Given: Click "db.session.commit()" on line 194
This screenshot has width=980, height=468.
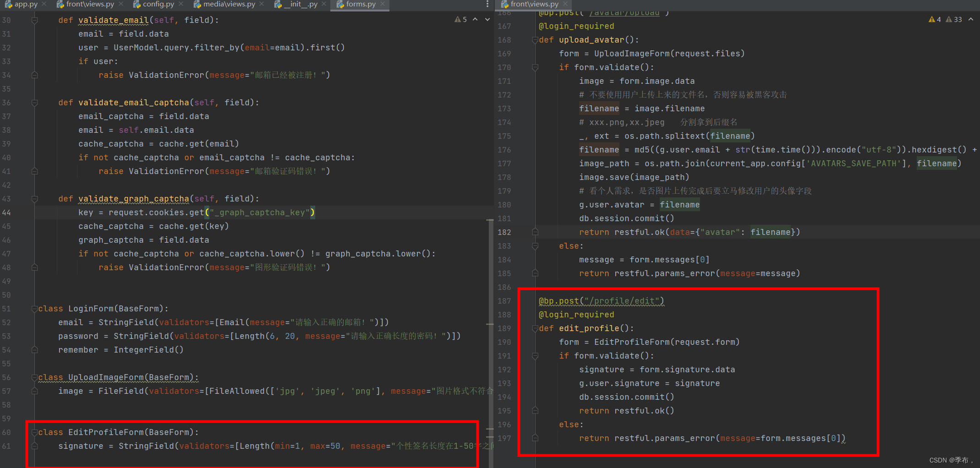Looking at the screenshot, I should 626,397.
